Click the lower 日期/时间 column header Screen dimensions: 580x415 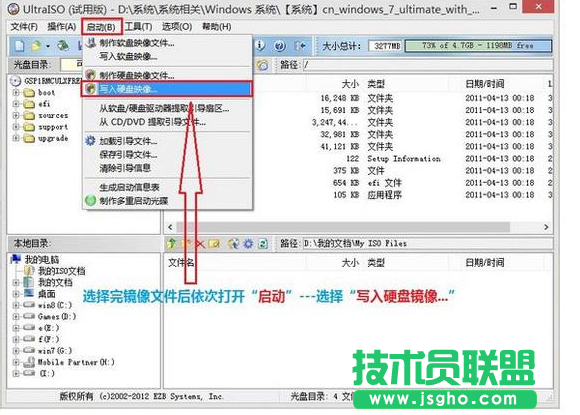pos(485,263)
